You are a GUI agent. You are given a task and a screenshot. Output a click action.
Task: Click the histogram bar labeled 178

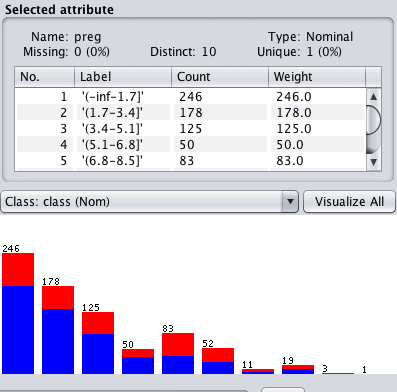tap(58, 330)
